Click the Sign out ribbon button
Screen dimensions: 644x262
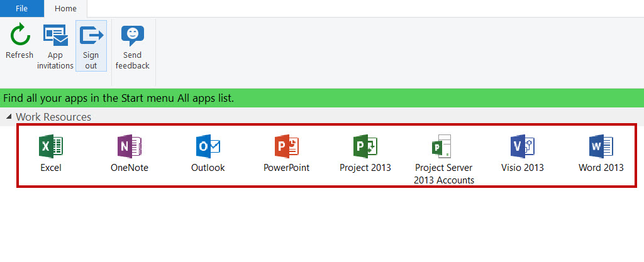91,35
